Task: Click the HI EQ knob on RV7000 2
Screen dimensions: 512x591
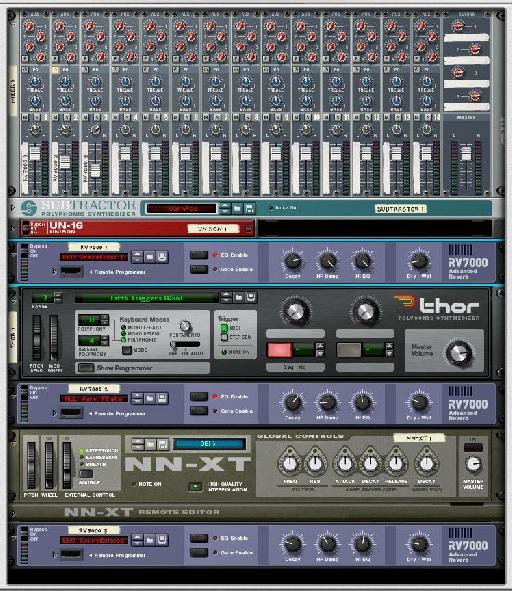Action: [x=362, y=402]
